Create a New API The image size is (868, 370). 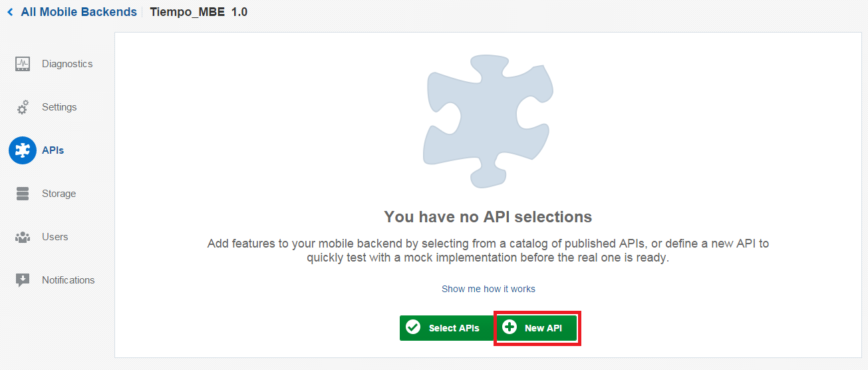tap(543, 328)
